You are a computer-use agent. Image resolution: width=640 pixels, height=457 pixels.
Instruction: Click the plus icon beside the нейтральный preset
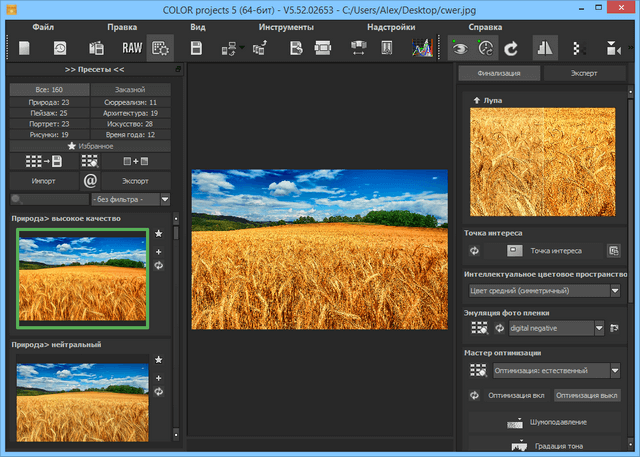coord(158,377)
